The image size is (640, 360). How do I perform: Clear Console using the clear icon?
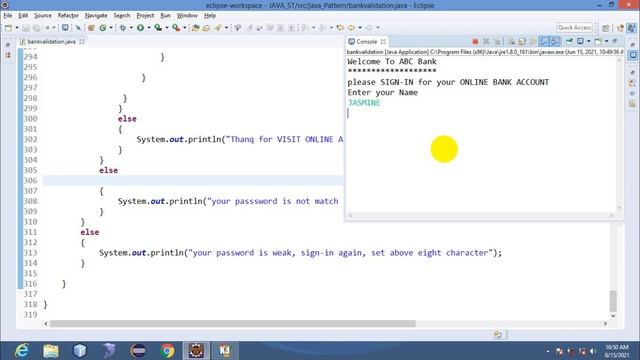pyautogui.click(x=511, y=42)
